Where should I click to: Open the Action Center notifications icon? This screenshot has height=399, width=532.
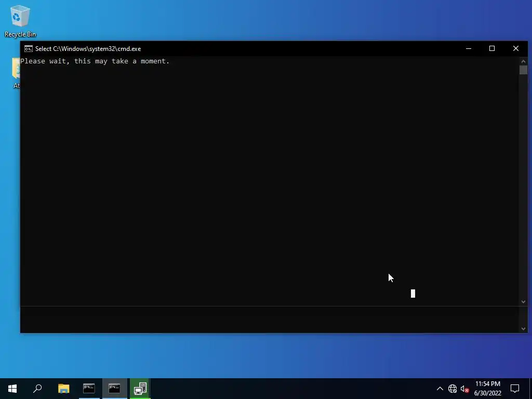click(x=515, y=389)
